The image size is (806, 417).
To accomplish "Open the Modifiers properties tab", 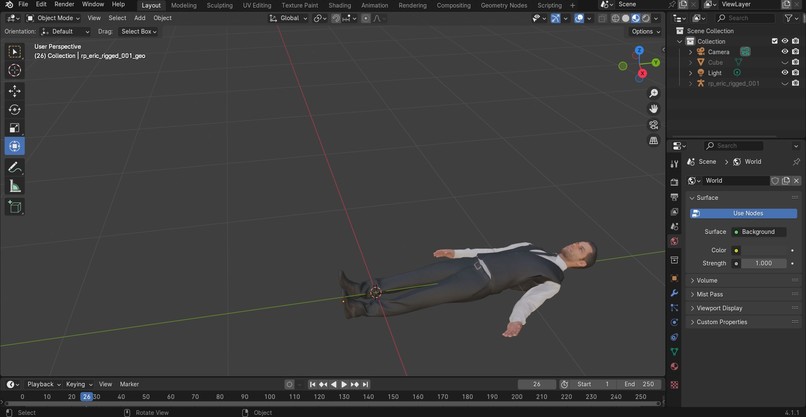I will (x=674, y=293).
